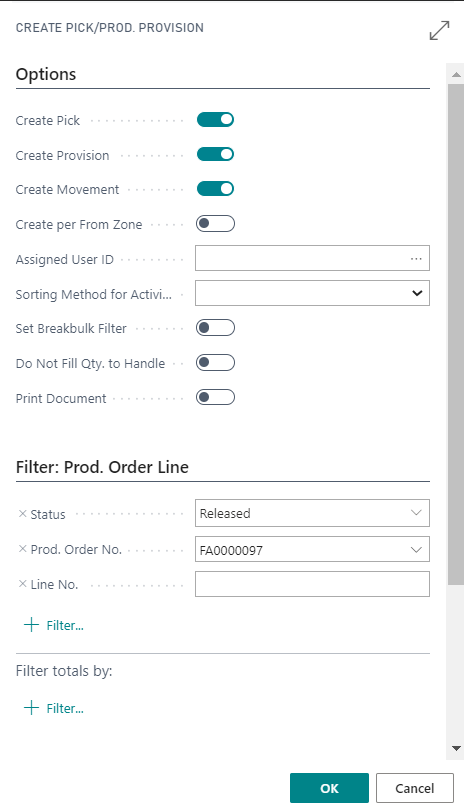Screen dimensions: 464x811
Task: Click the field showing FA0000097
Action: pos(312,549)
